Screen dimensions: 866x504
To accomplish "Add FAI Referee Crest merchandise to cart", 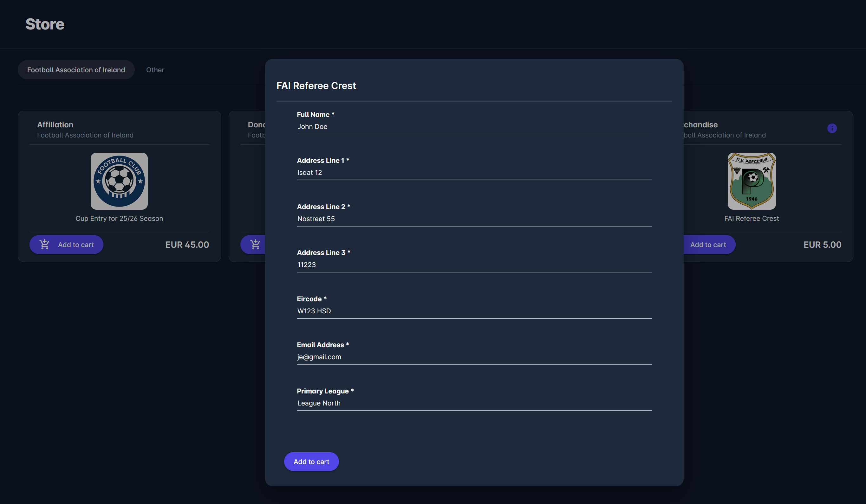I will pos(708,245).
